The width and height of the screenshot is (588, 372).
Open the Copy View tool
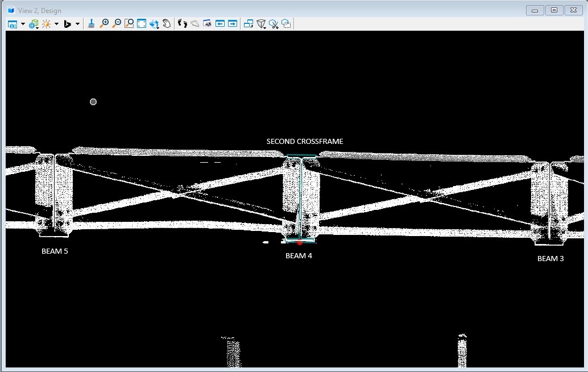tap(249, 23)
